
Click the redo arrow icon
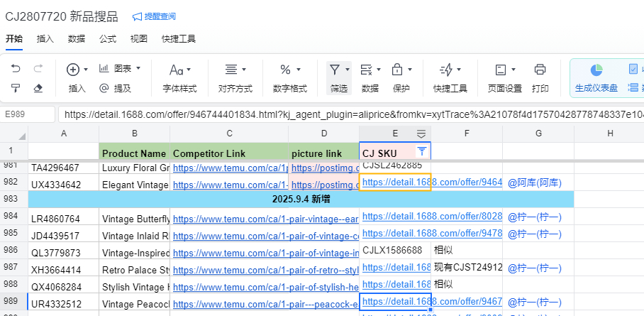pos(38,69)
